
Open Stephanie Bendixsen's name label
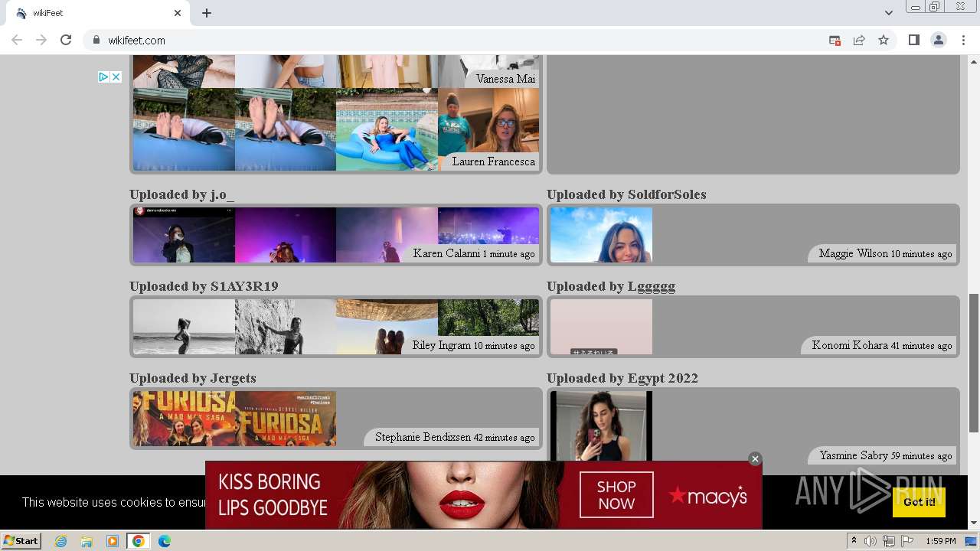[x=423, y=437]
